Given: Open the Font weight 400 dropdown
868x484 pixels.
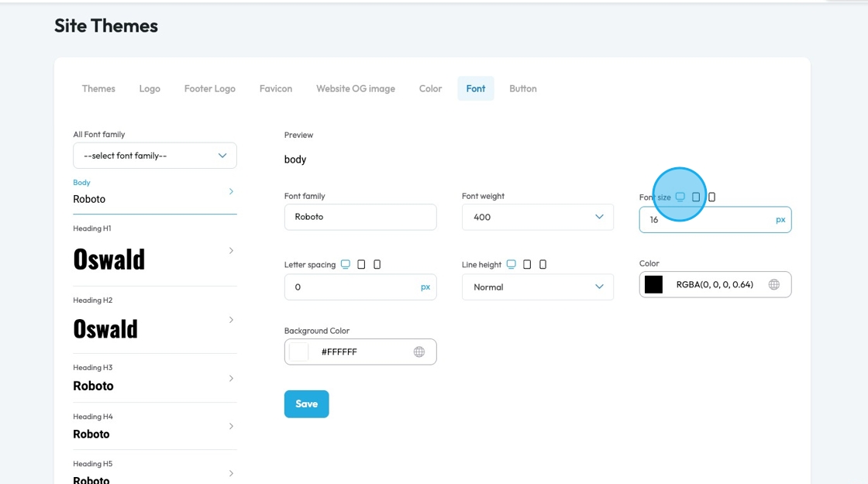Looking at the screenshot, I should (538, 217).
